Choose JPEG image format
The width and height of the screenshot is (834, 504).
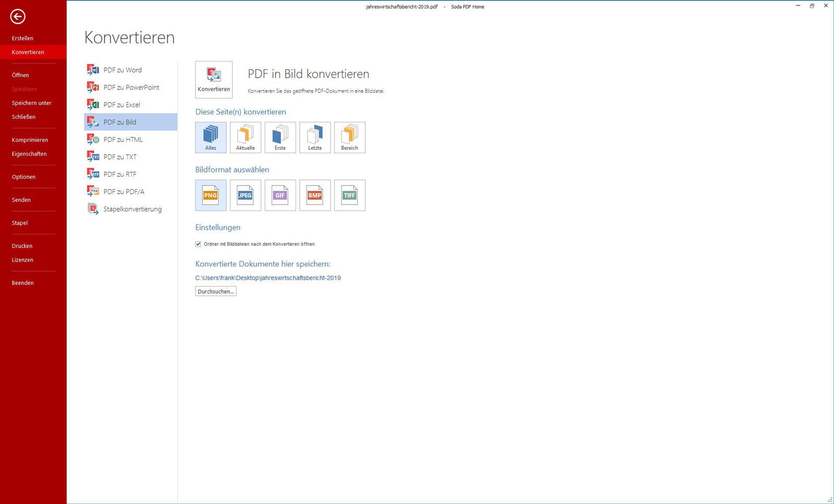coord(246,195)
